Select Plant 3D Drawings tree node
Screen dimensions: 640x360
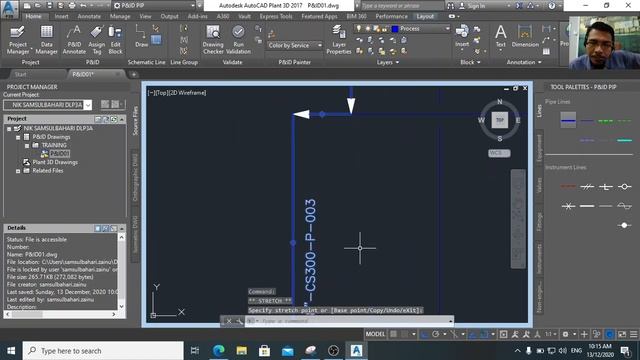point(55,162)
